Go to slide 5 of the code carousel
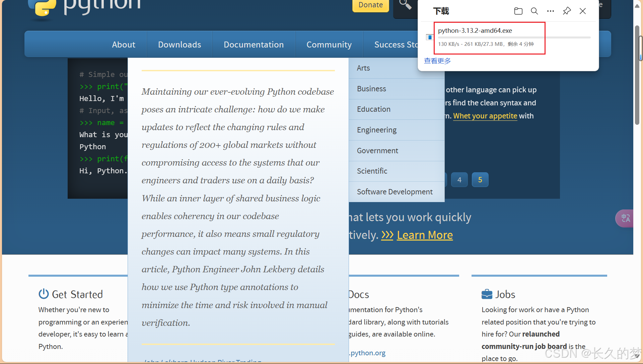 [x=480, y=180]
